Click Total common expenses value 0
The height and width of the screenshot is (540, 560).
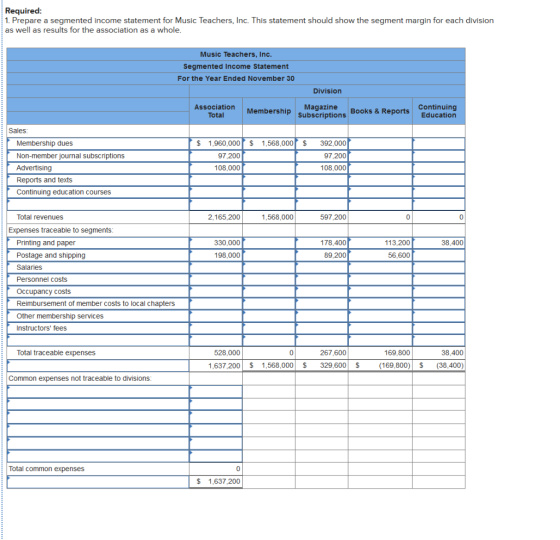point(238,469)
